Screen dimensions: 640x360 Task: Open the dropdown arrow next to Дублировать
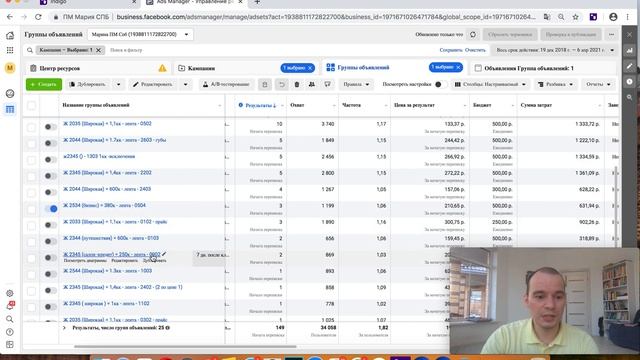pos(118,84)
